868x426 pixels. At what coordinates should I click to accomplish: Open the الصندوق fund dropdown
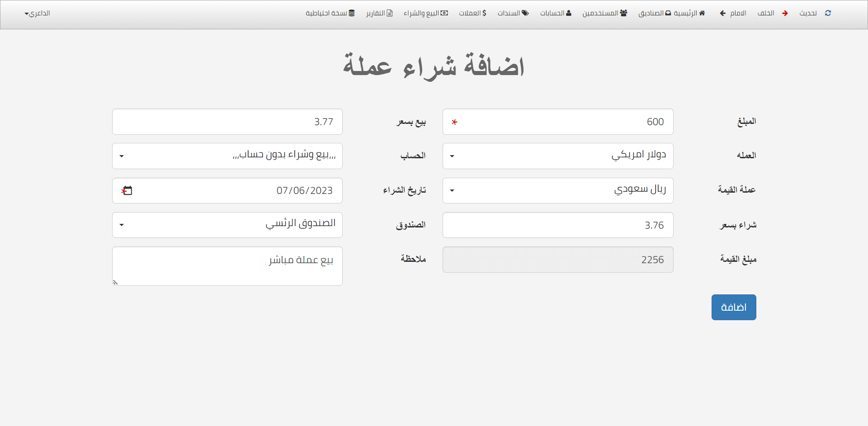[x=227, y=225]
